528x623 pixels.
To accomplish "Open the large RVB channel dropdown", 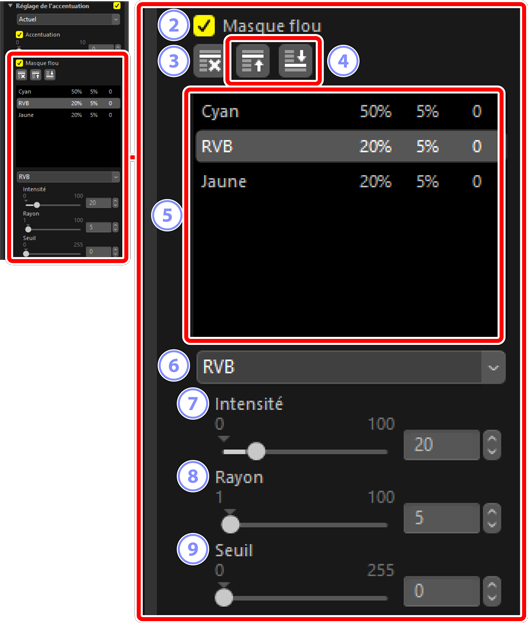I will point(351,367).
